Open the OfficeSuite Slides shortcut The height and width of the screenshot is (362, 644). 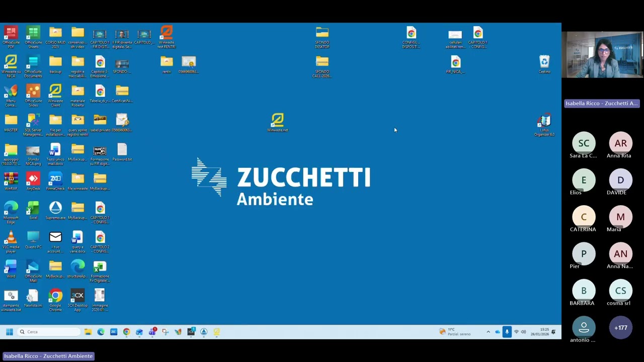[33, 96]
